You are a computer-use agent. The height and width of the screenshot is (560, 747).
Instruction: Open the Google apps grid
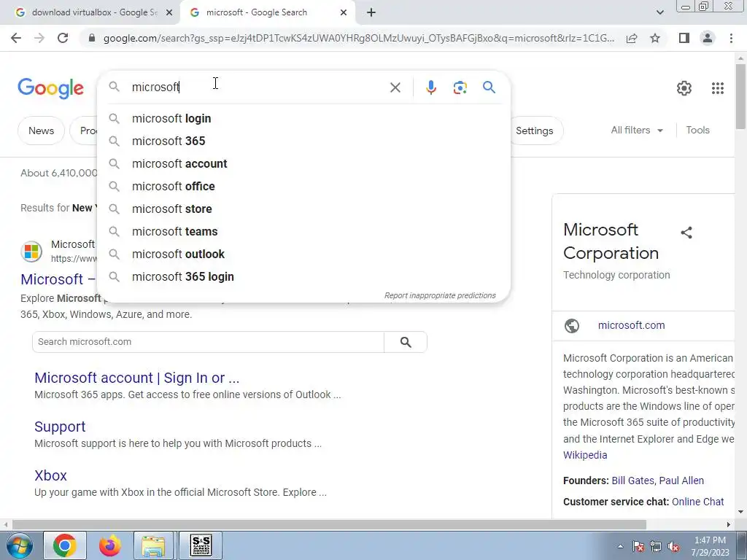click(x=718, y=88)
